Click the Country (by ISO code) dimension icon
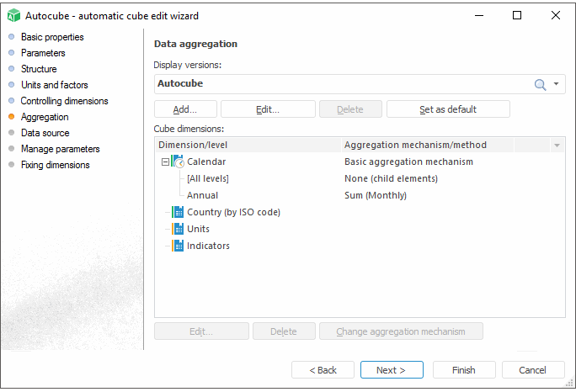 tap(178, 212)
